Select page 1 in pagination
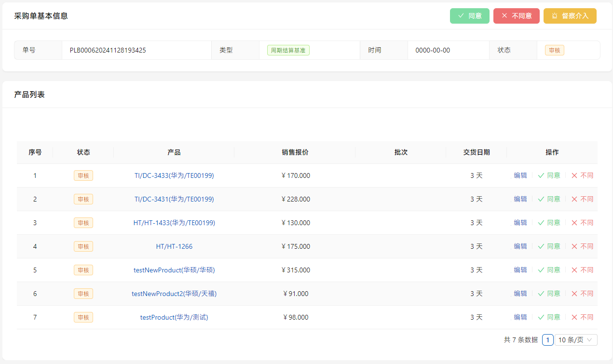Screen dimensions: 613x364 point(547,340)
